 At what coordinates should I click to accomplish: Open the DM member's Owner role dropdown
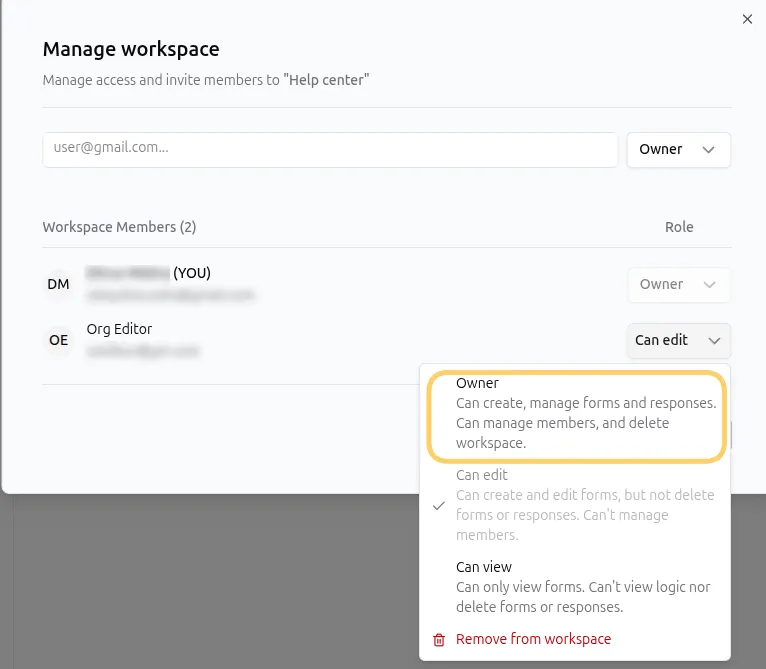click(679, 284)
